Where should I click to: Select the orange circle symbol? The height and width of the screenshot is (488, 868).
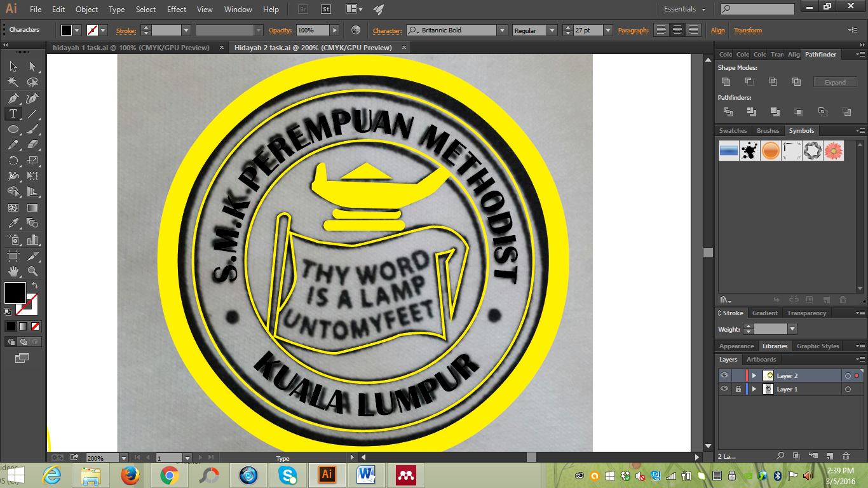(770, 151)
